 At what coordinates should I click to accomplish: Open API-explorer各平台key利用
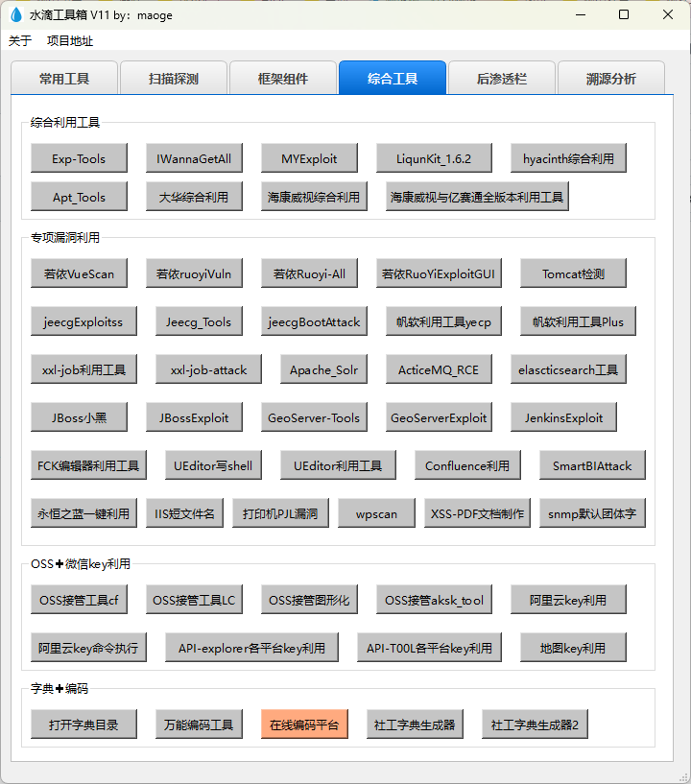[x=252, y=648]
